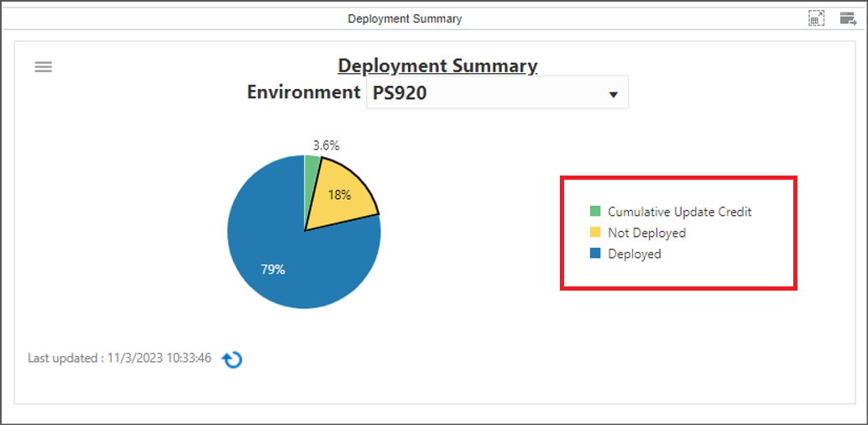The image size is (868, 425).
Task: Open the Environment PS920 dropdown
Action: click(497, 92)
